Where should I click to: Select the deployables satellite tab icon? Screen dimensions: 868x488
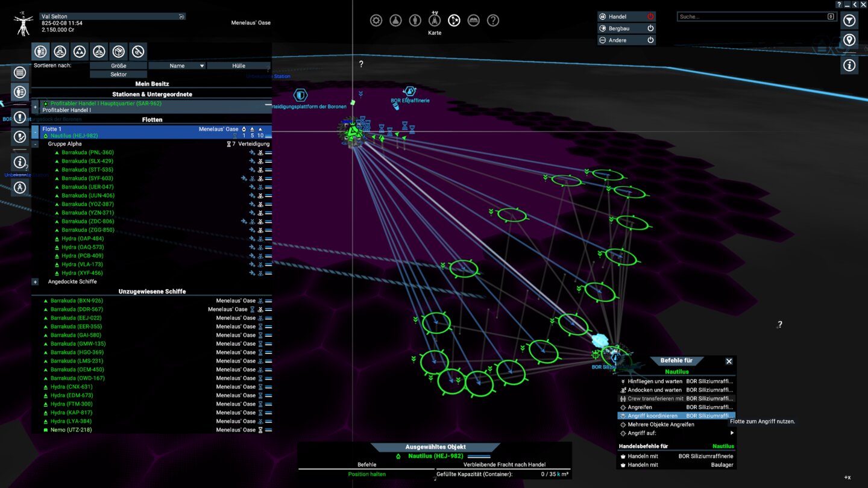pyautogui.click(x=138, y=52)
